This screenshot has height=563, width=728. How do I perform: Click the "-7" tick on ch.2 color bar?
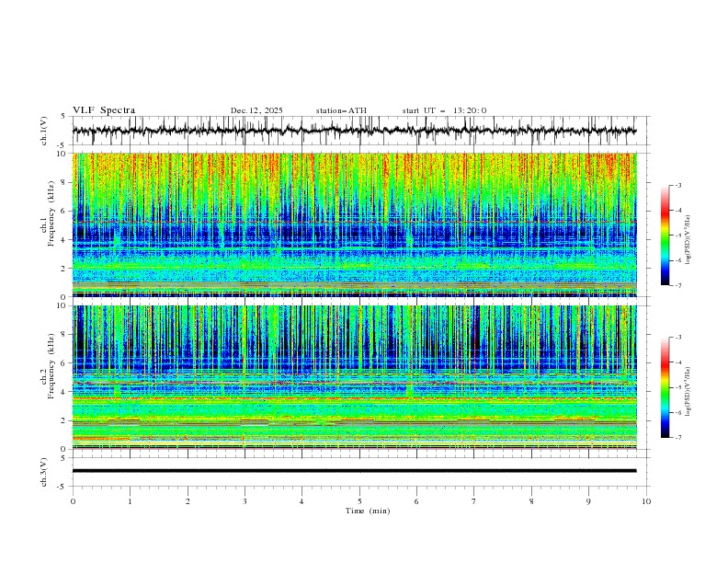[x=677, y=438]
